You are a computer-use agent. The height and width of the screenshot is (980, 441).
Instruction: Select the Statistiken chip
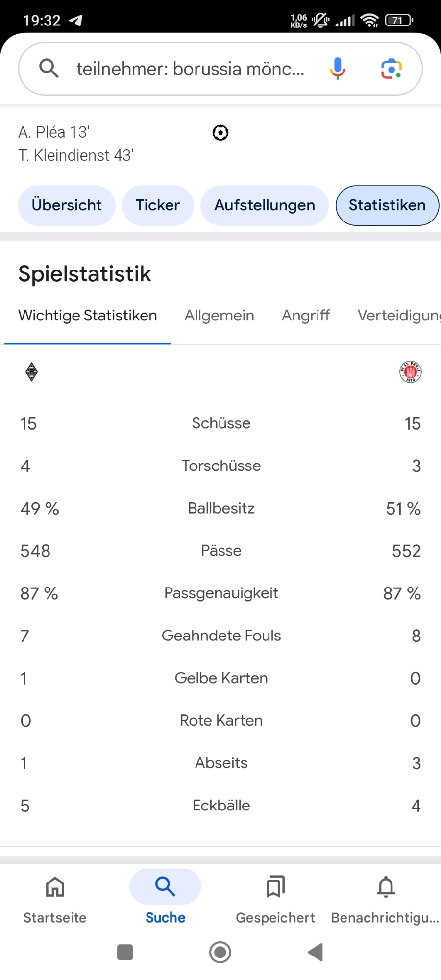(387, 205)
